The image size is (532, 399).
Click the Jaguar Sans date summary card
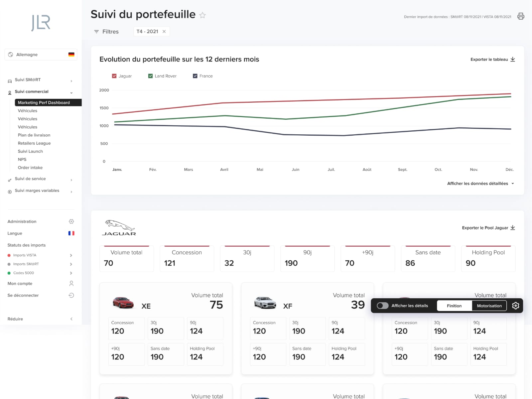tap(428, 259)
